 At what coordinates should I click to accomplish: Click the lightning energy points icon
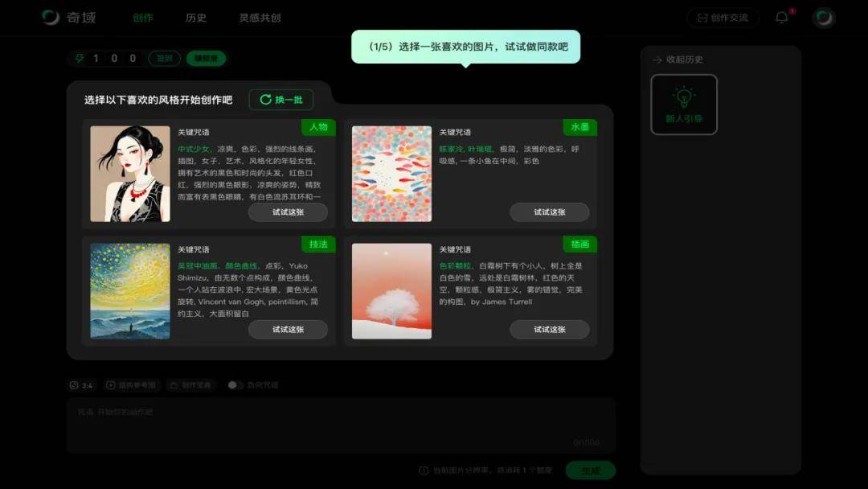(79, 58)
